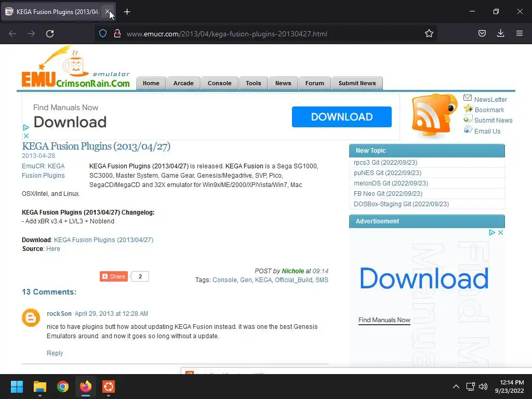Viewport: 532px width, 399px height.
Task: Click the sidebar Submit News icon
Action: [x=468, y=119]
